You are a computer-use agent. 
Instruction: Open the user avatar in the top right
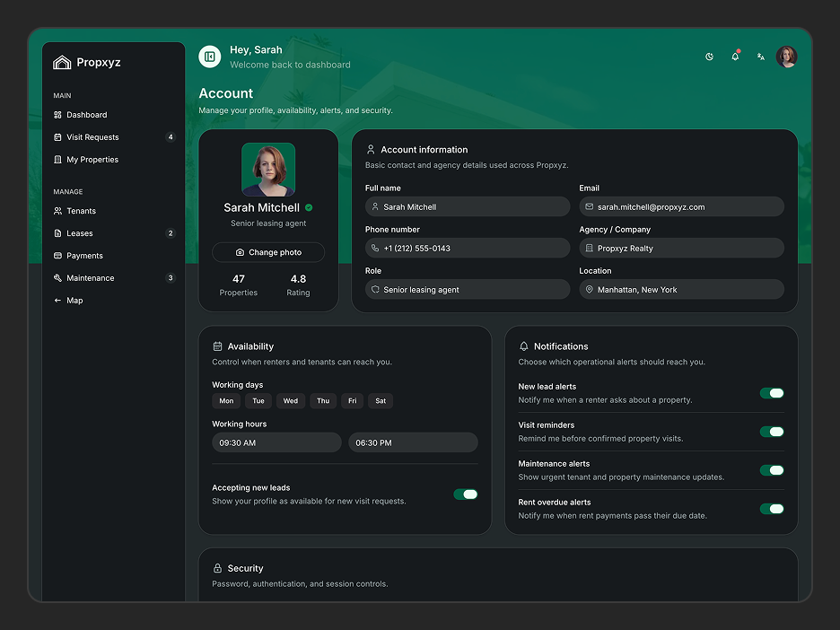pos(786,57)
